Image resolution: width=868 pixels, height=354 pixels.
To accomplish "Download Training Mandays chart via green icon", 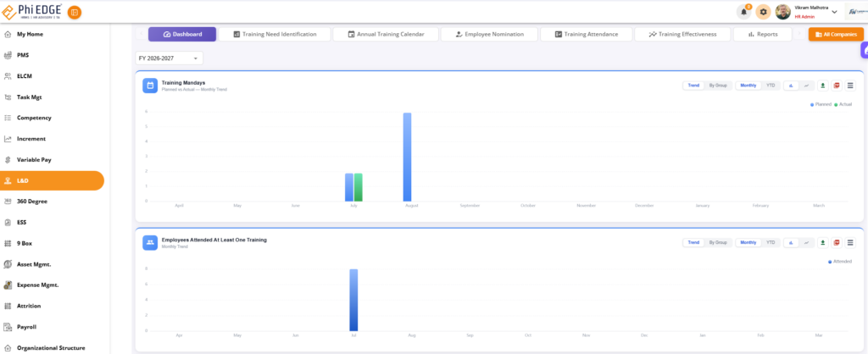I will point(822,86).
